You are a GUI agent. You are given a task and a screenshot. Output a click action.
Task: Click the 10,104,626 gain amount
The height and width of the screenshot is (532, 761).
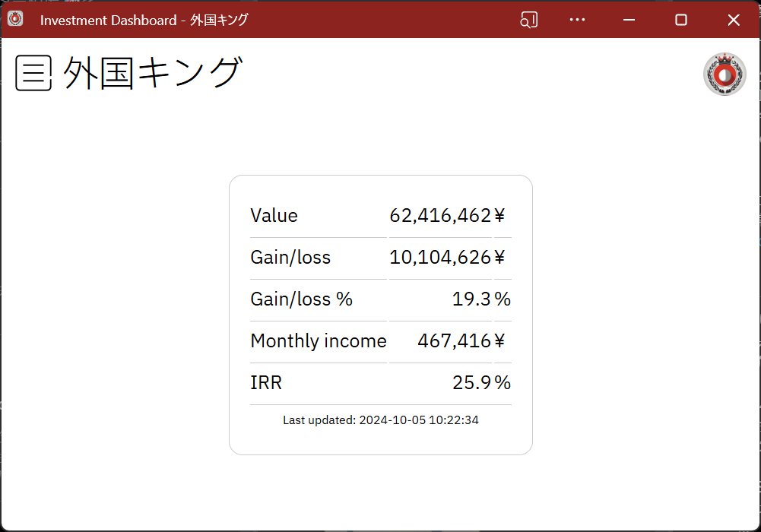tap(440, 258)
